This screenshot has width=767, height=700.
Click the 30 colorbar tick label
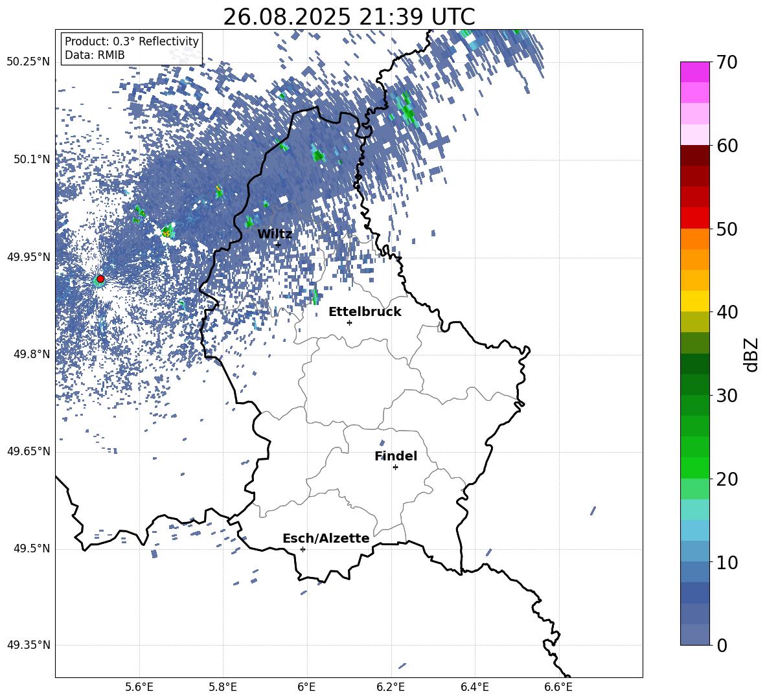point(727,396)
